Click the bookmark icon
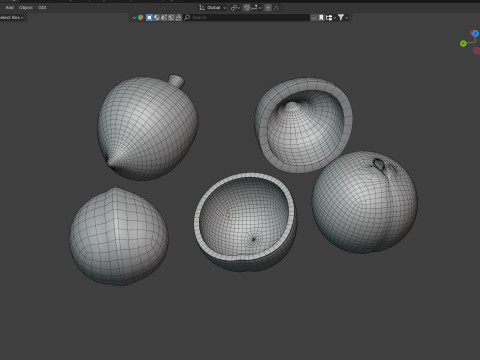480x360 pixels. (321, 17)
